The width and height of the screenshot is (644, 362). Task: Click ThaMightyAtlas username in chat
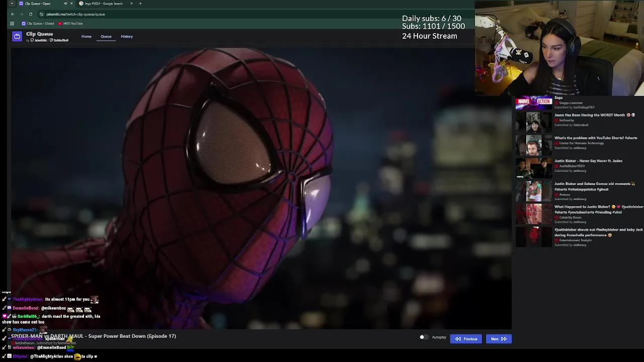(x=28, y=300)
